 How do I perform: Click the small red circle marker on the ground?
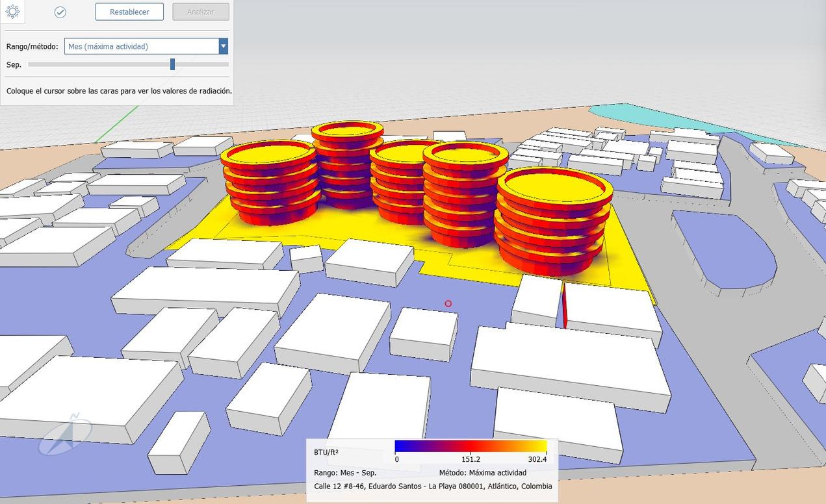tap(448, 303)
